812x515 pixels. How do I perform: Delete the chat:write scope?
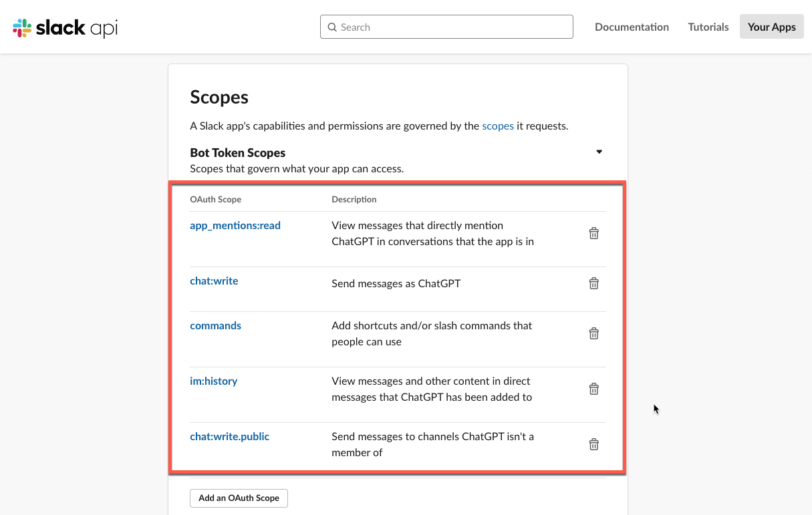point(593,283)
